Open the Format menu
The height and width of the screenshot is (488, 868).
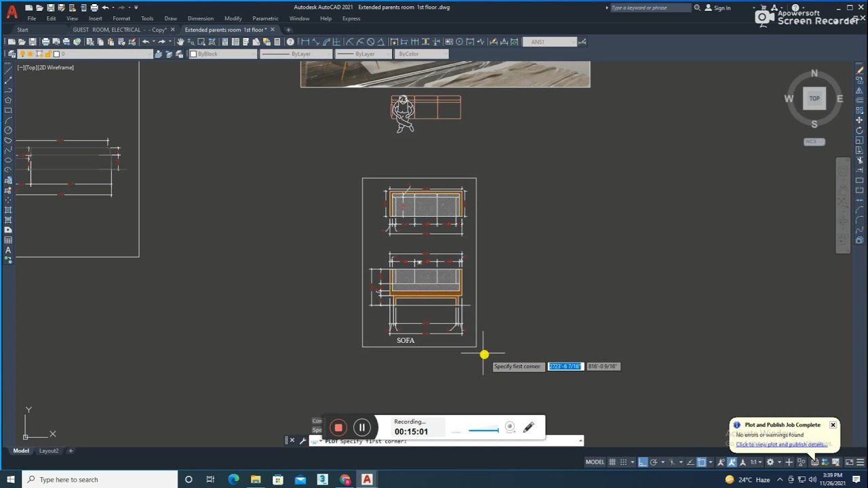pyautogui.click(x=121, y=18)
